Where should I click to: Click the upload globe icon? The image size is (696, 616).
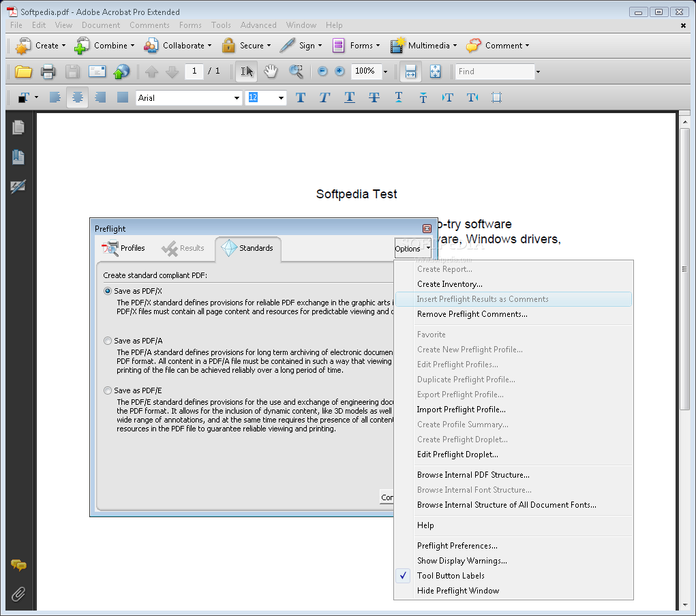[121, 72]
